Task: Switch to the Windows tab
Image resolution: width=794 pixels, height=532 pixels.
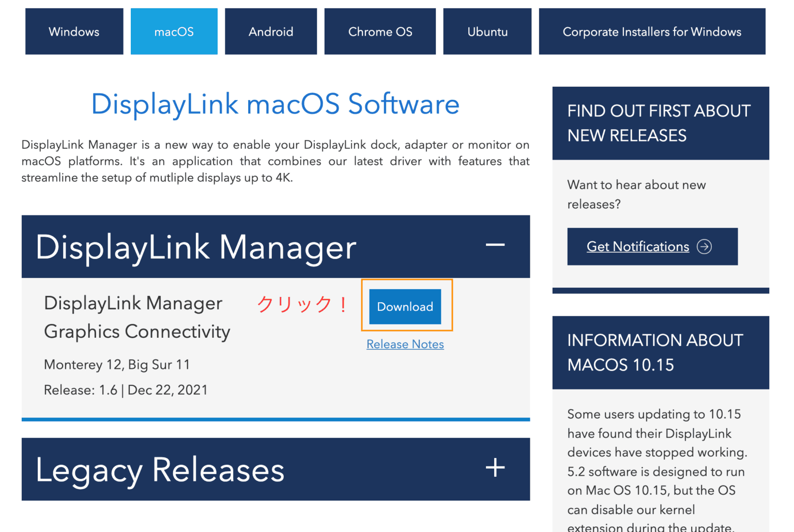Action: tap(74, 32)
